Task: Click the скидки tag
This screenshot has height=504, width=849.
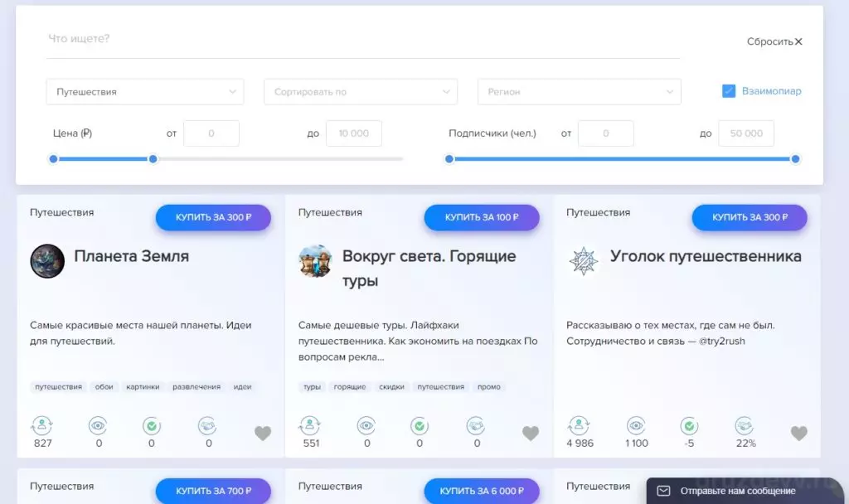Action: (x=391, y=387)
